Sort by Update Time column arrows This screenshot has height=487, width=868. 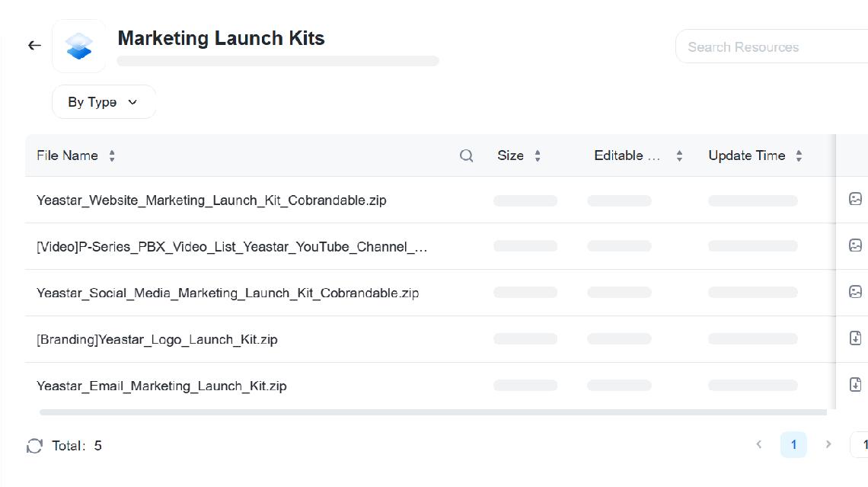pyautogui.click(x=799, y=155)
